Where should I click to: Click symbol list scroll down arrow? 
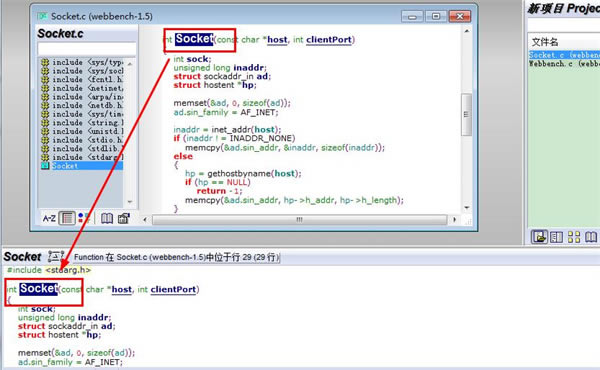130,202
